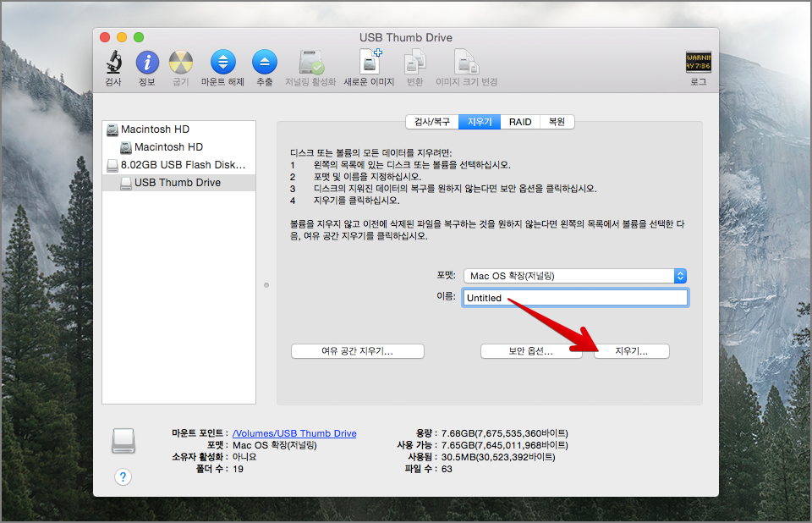This screenshot has height=523, width=812.
Task: Click the 소유자 활성화 value 아니요
Action: pyautogui.click(x=244, y=457)
